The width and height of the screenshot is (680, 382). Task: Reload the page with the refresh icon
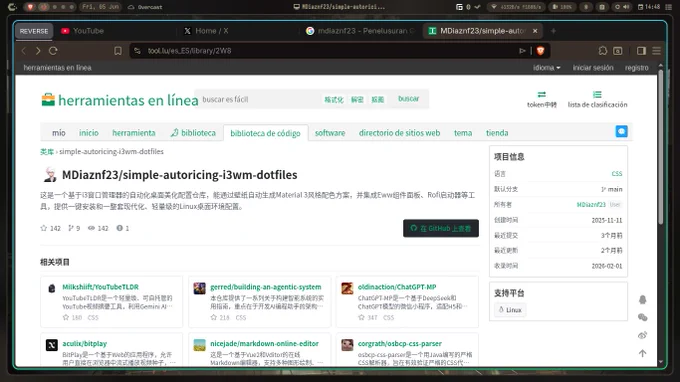(x=53, y=51)
